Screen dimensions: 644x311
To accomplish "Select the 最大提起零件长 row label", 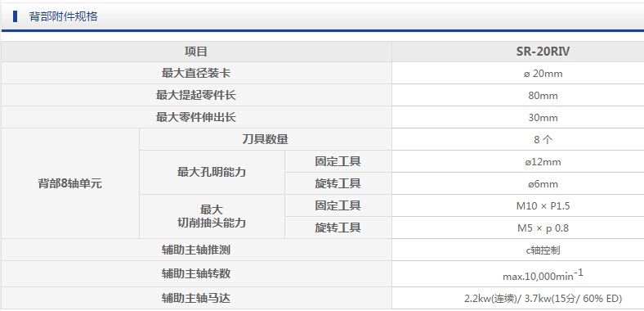I will [x=196, y=96].
